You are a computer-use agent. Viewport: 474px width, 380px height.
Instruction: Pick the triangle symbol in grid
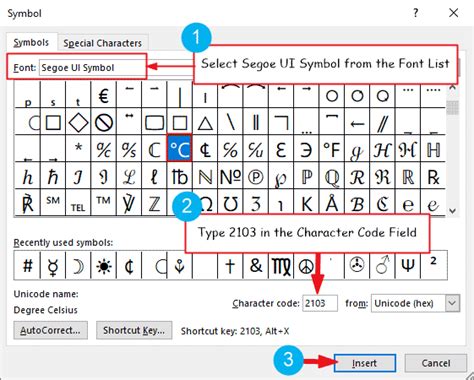(205, 121)
